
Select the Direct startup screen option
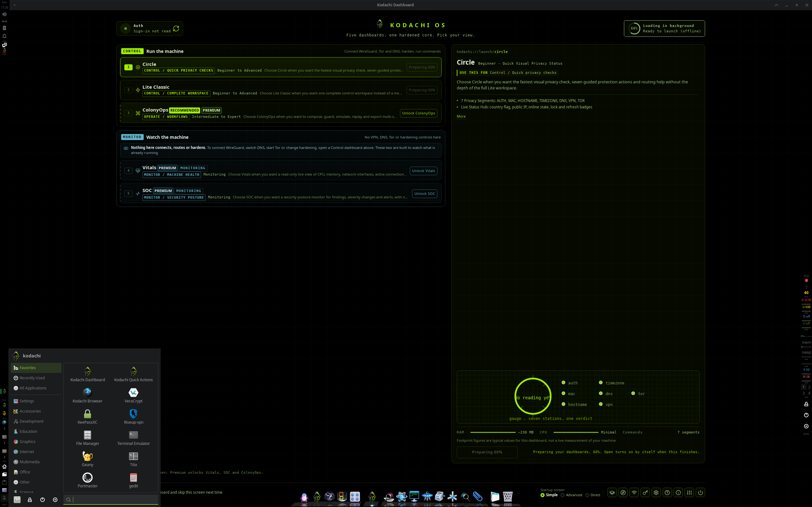pyautogui.click(x=593, y=495)
